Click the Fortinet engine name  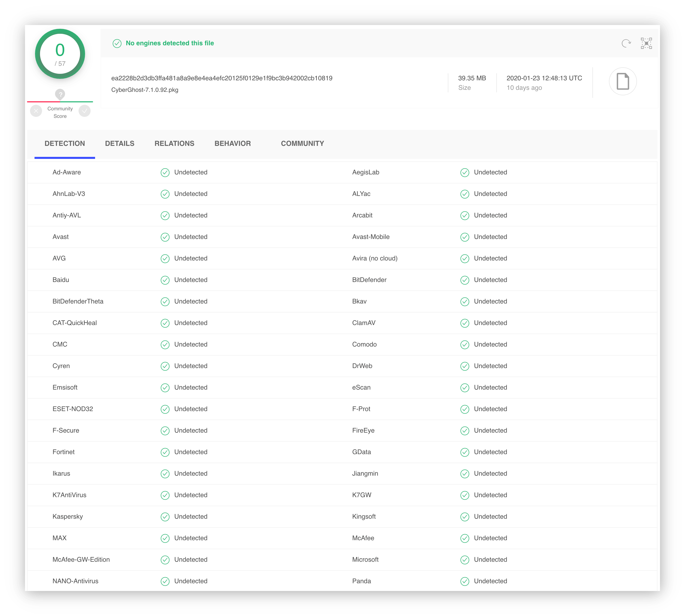63,452
